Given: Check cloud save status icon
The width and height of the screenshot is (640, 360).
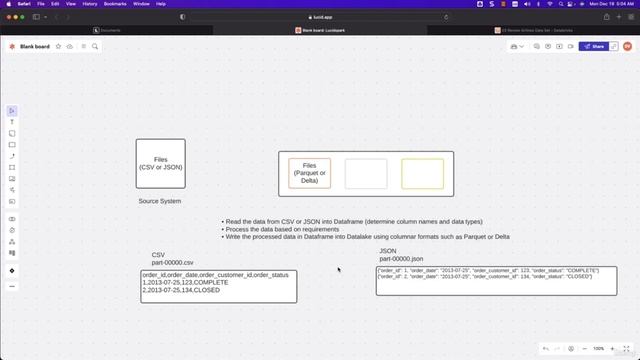Looking at the screenshot, I should click(x=70, y=47).
